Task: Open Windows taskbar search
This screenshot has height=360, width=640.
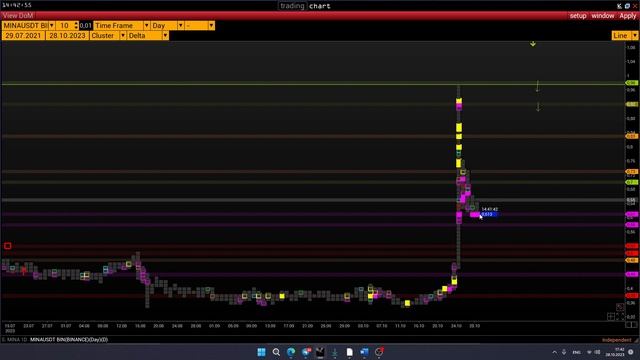Action: click(x=276, y=352)
